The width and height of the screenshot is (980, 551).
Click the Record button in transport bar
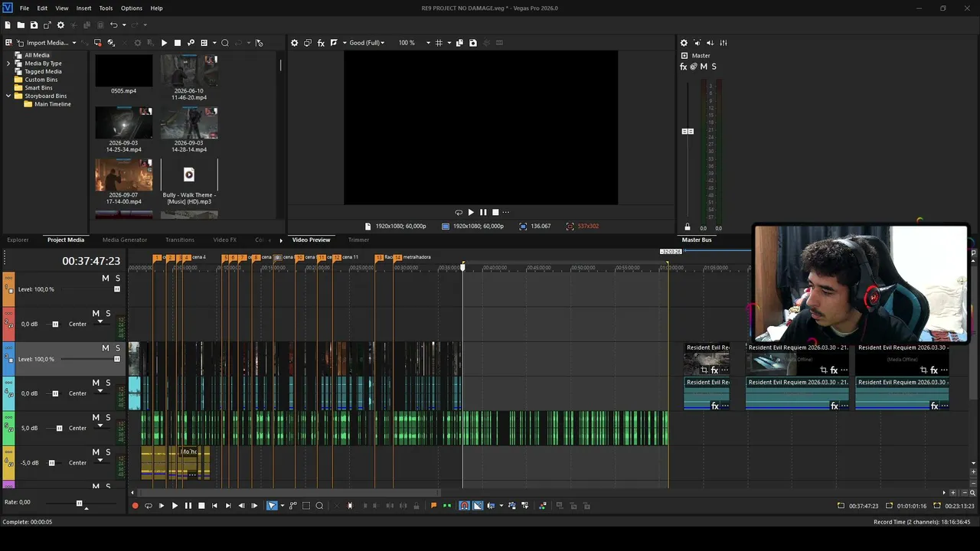[136, 506]
